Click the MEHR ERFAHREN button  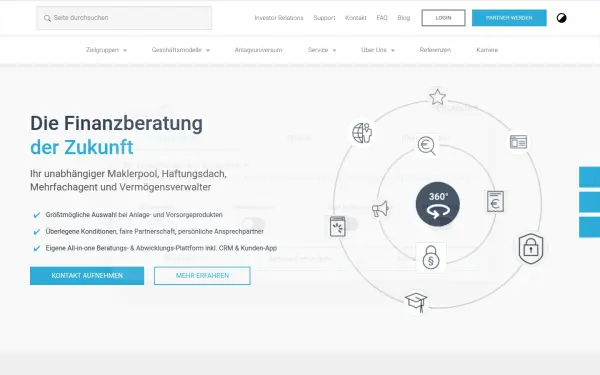[x=202, y=276]
